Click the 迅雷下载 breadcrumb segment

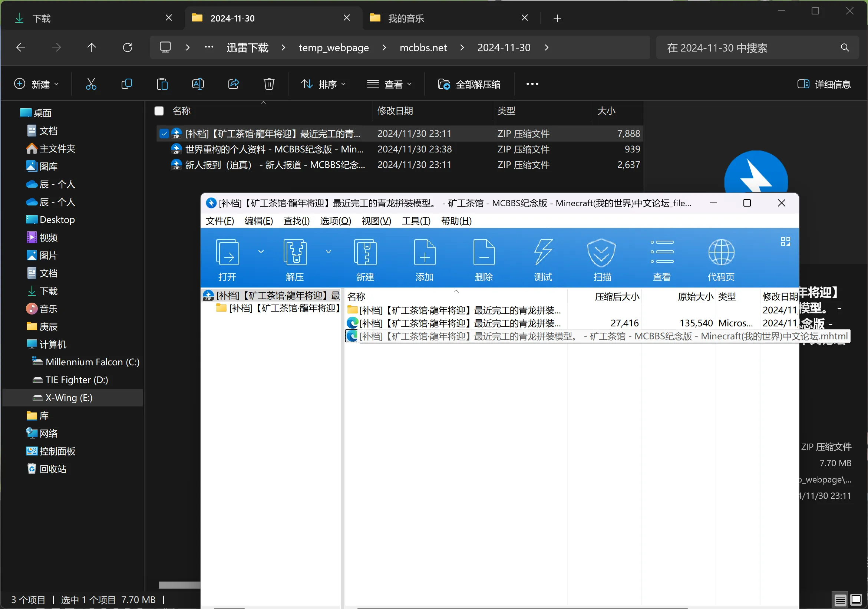(x=247, y=47)
